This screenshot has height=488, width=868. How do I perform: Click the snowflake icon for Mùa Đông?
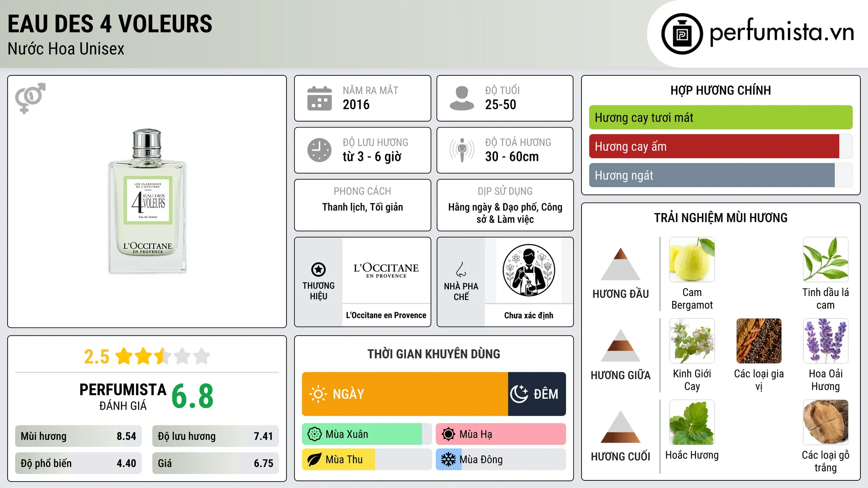pos(448,460)
